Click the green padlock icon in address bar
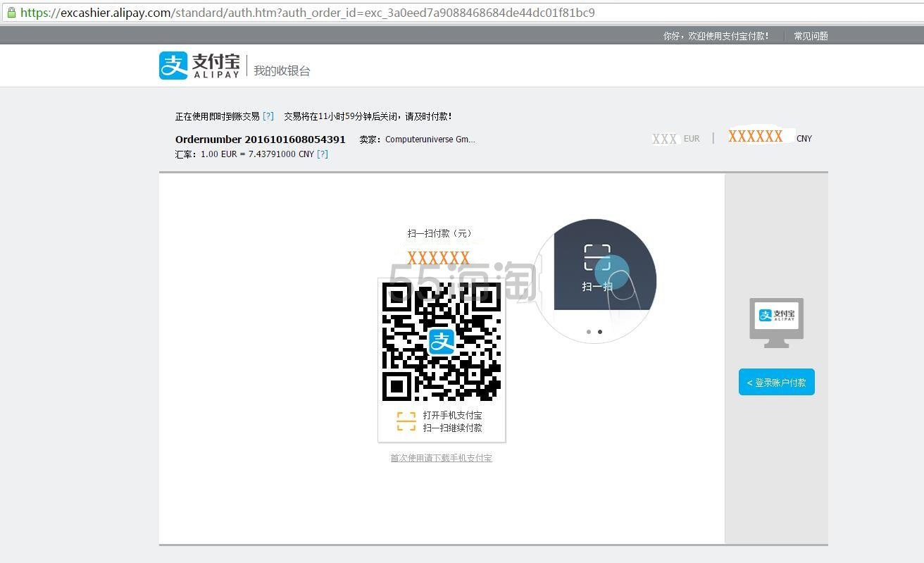This screenshot has width=924, height=563. (11, 13)
